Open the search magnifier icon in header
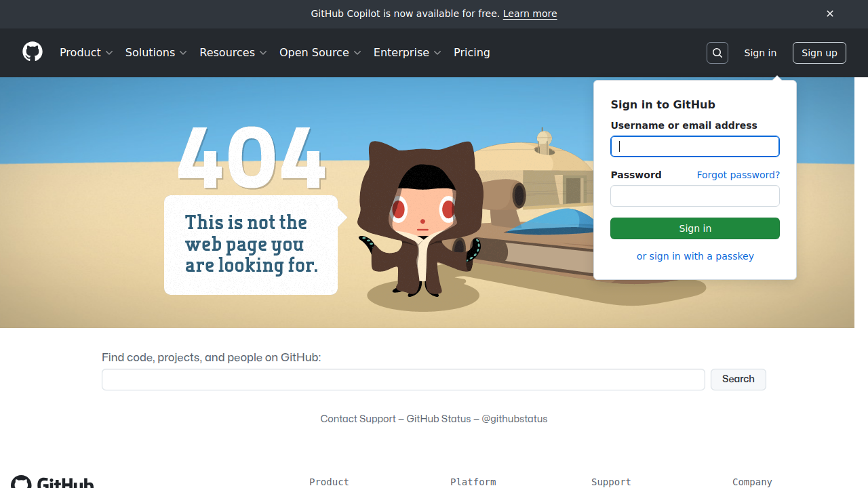 click(717, 53)
